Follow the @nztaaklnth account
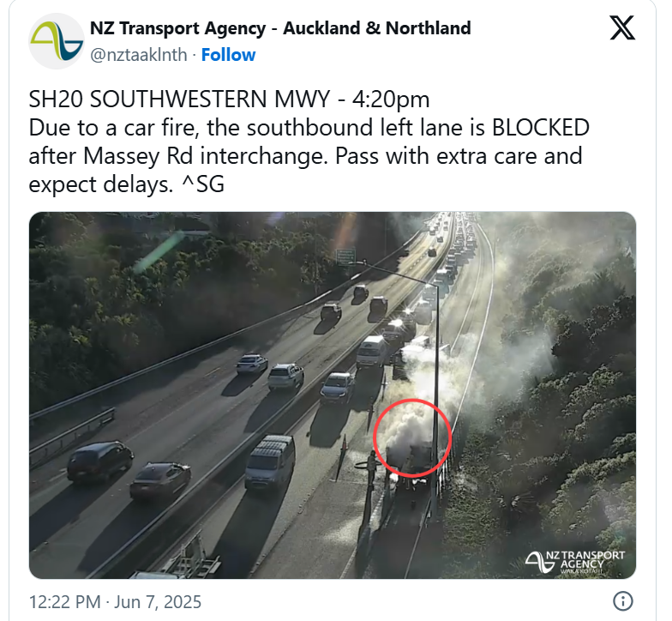The image size is (672, 621). (x=228, y=55)
